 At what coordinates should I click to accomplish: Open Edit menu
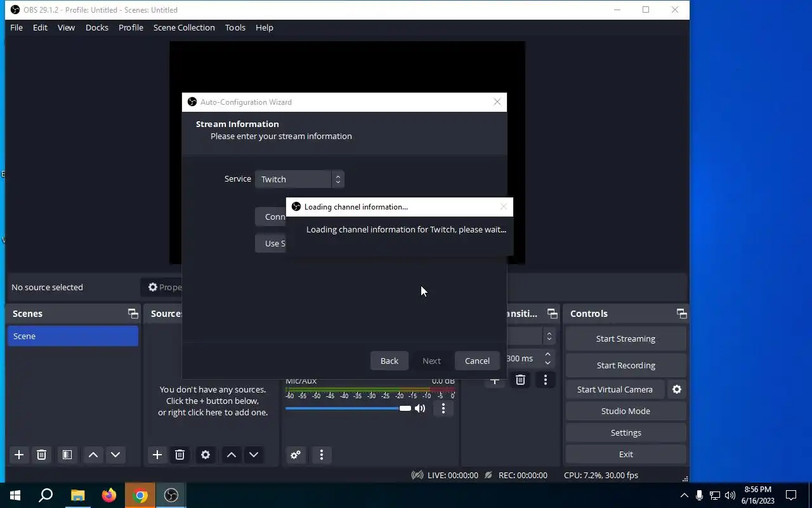click(x=40, y=27)
